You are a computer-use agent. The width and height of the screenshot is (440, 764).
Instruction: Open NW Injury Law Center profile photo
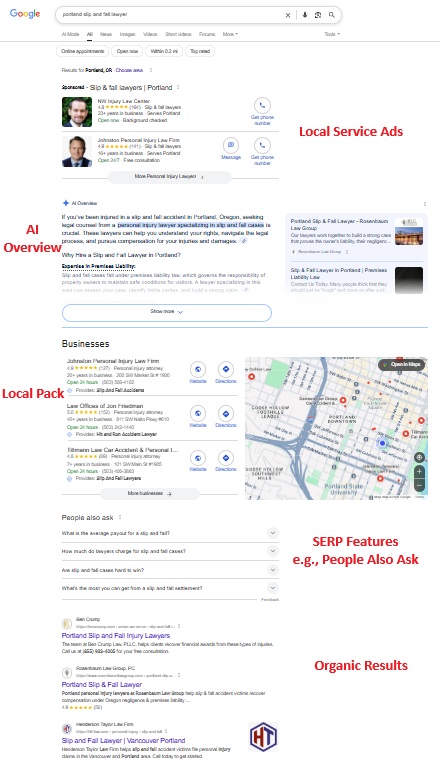(77, 112)
